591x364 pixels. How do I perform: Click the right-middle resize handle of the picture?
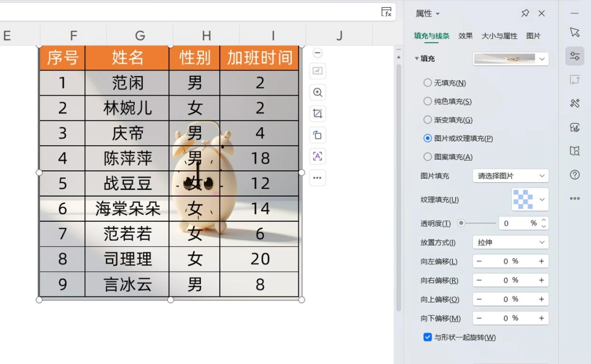tap(302, 172)
